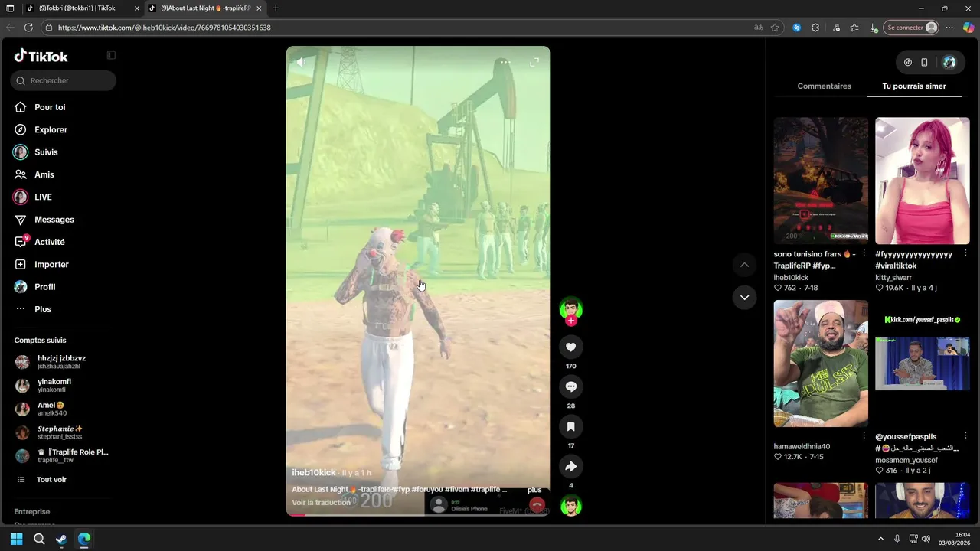Open the hamaweldhnia40 video thumbnail
The height and width of the screenshot is (551, 980).
pos(821,364)
